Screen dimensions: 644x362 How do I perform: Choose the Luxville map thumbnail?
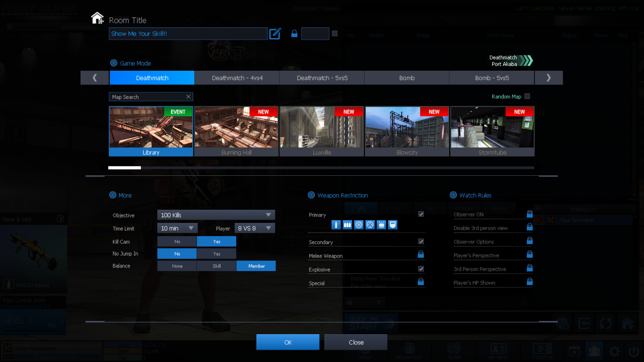[x=322, y=131]
